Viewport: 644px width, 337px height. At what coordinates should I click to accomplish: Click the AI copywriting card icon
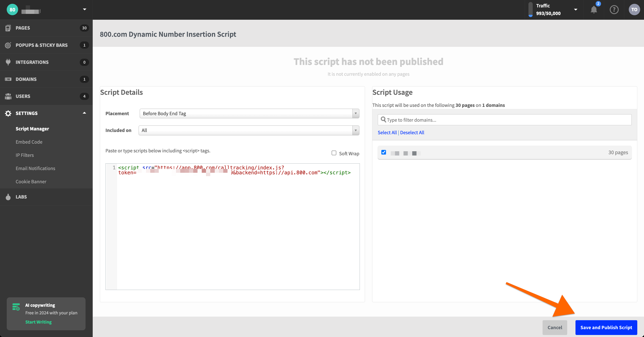click(16, 307)
